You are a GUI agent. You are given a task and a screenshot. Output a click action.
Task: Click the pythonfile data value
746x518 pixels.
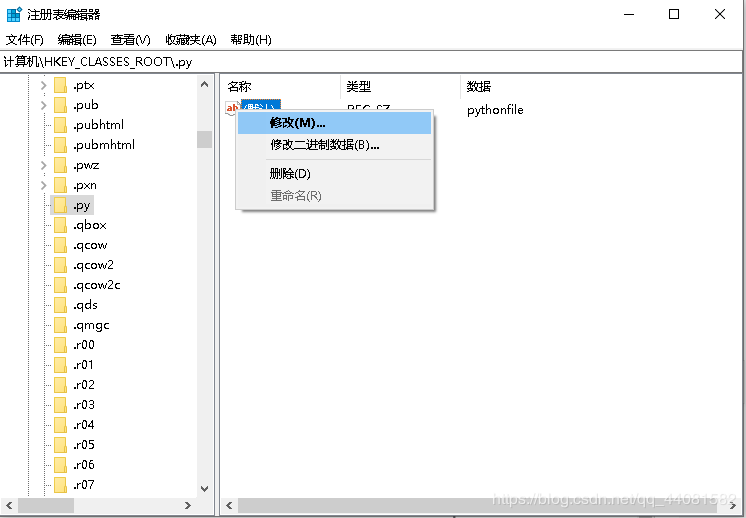point(495,110)
